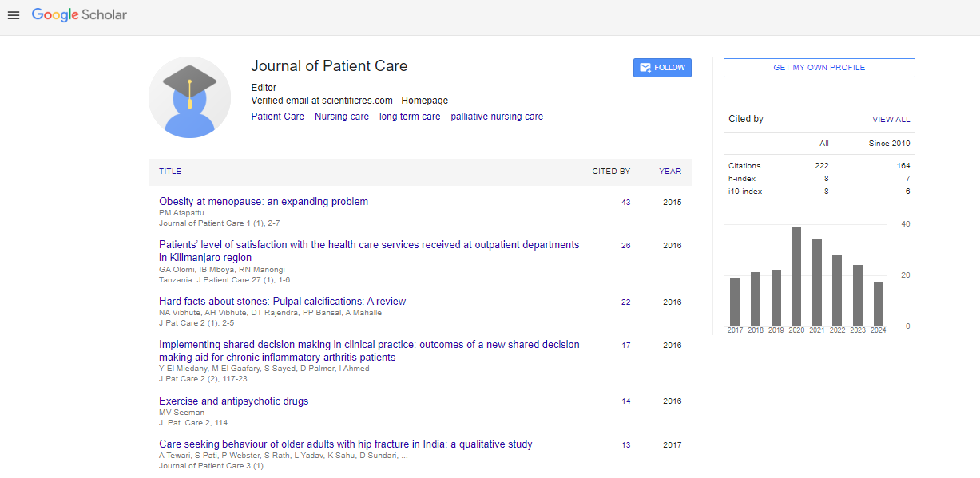Open the hamburger menu icon

coord(14,15)
